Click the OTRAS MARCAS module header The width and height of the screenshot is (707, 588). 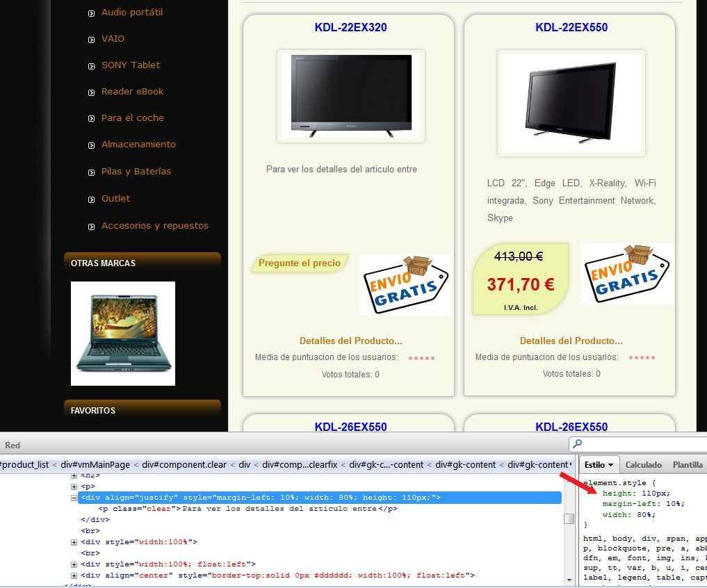pos(143,263)
